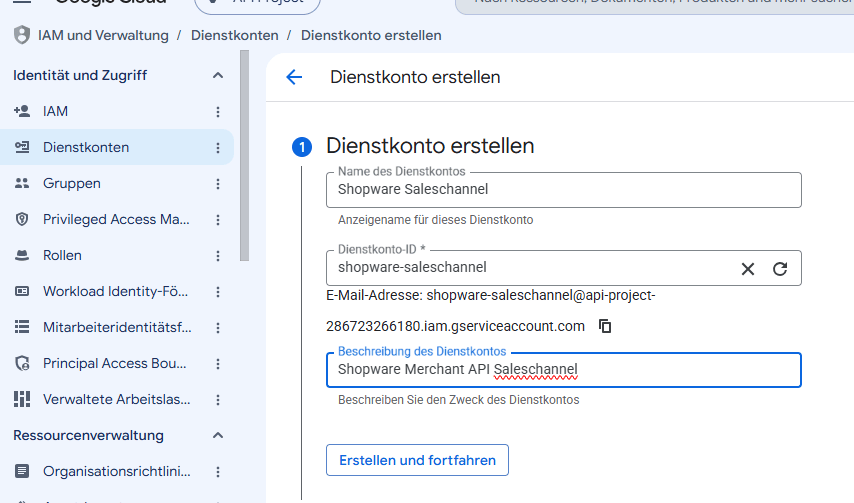The image size is (854, 503).
Task: Collapse the Identität und Zugriff section
Action: click(x=218, y=75)
